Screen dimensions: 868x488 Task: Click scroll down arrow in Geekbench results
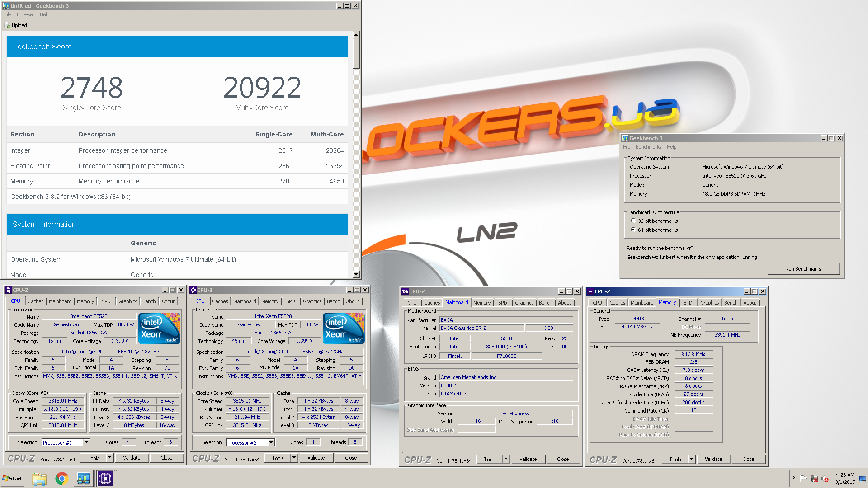pos(356,274)
